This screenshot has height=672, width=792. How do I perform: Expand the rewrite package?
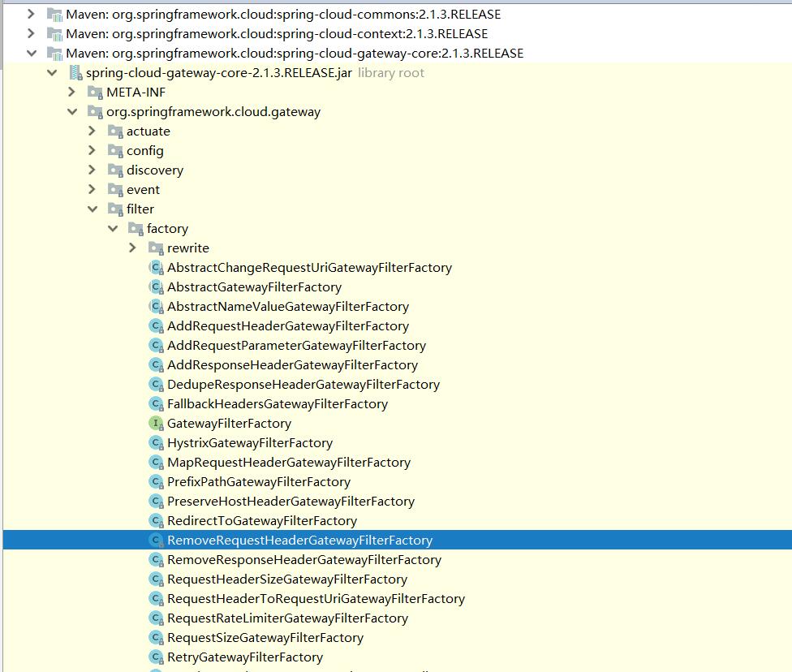(x=132, y=248)
